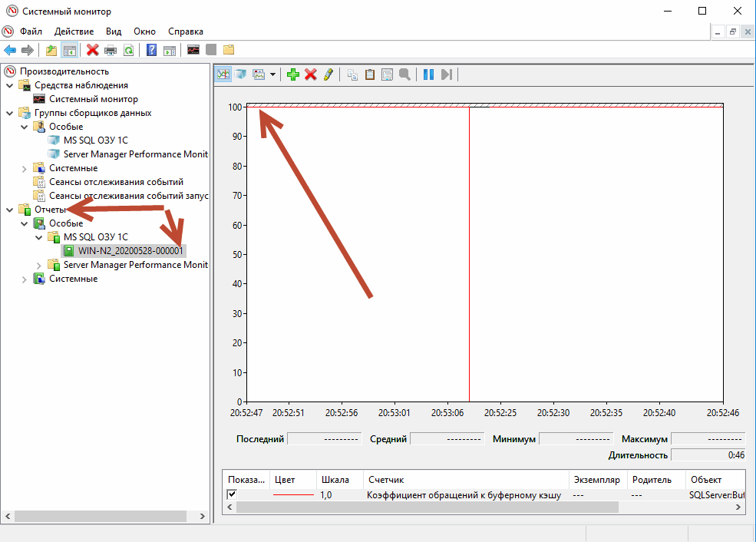Open the Действие menu
Screen dimensions: 756x542
point(73,31)
